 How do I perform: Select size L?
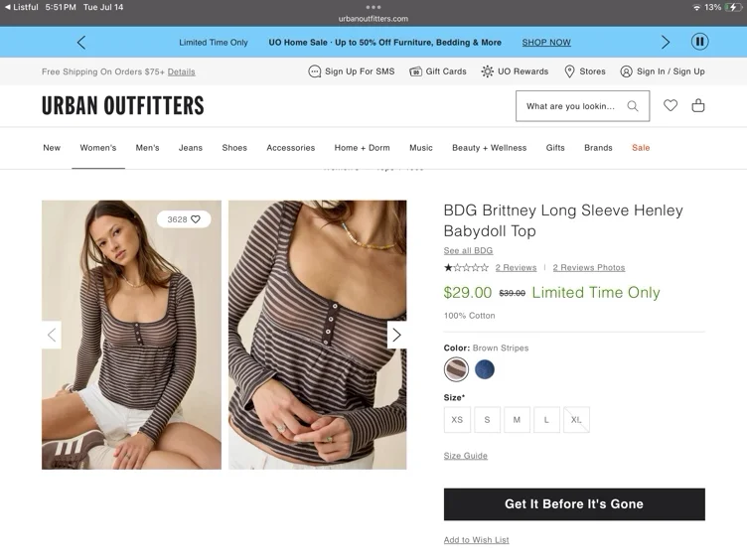pos(546,420)
